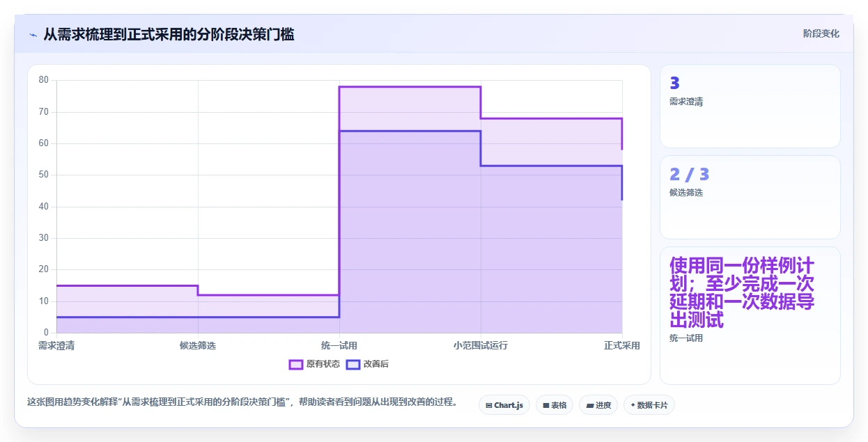Click the 候选筛选 x-axis label
Screen dimensions: 868x442
(198, 346)
